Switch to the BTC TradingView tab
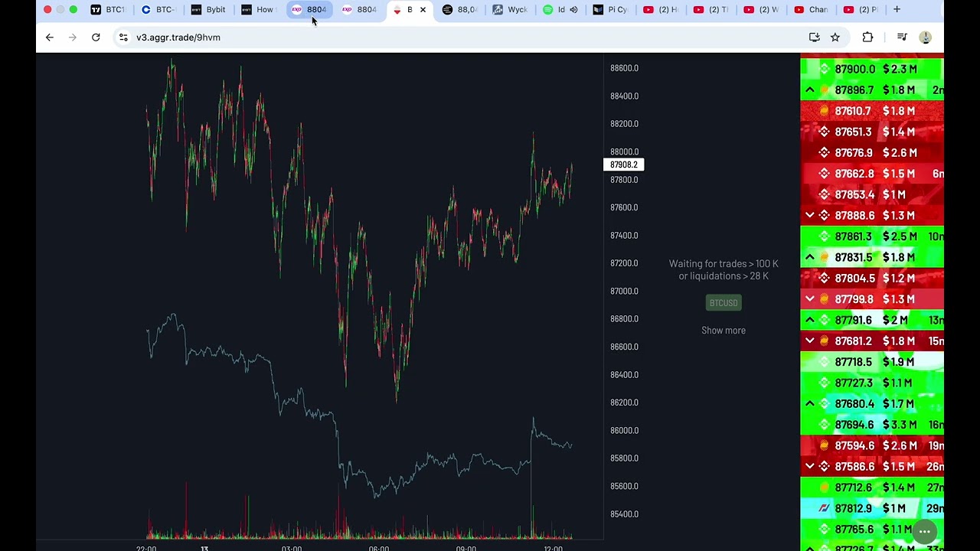This screenshot has width=980, height=551. [x=108, y=9]
